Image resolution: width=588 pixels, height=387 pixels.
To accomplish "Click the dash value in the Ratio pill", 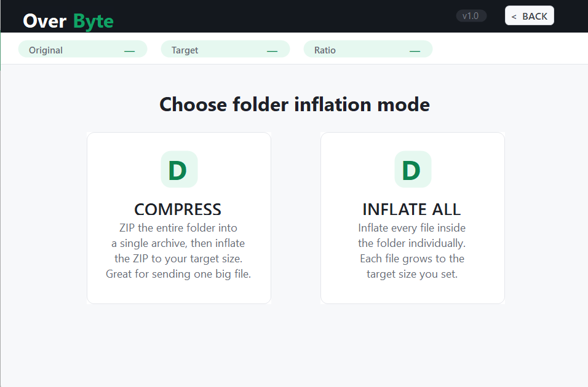I will point(415,51).
